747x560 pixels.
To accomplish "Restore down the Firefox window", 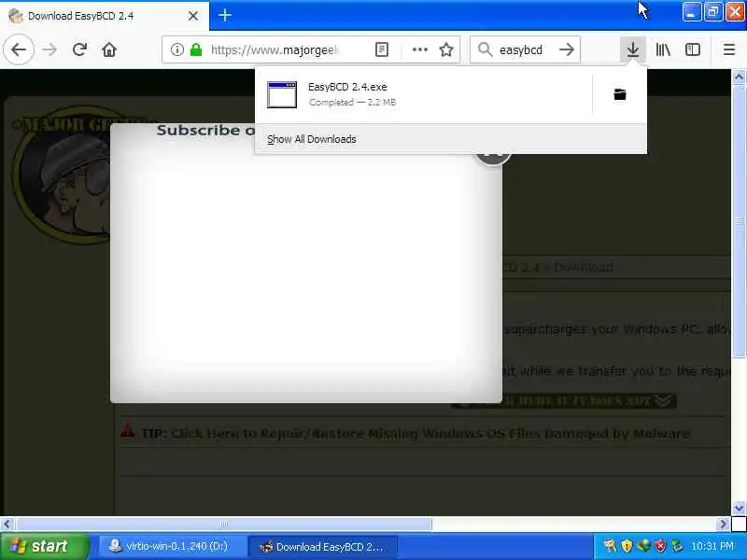I will [x=713, y=11].
